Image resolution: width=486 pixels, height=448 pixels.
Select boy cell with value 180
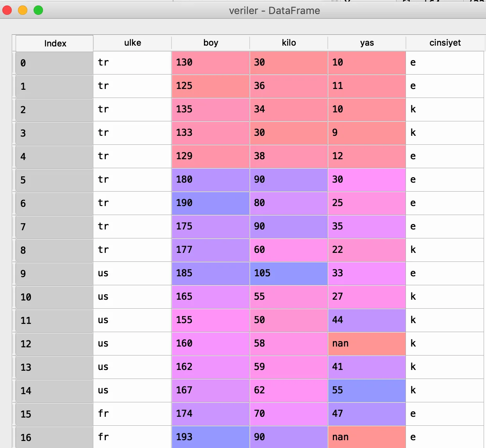211,180
